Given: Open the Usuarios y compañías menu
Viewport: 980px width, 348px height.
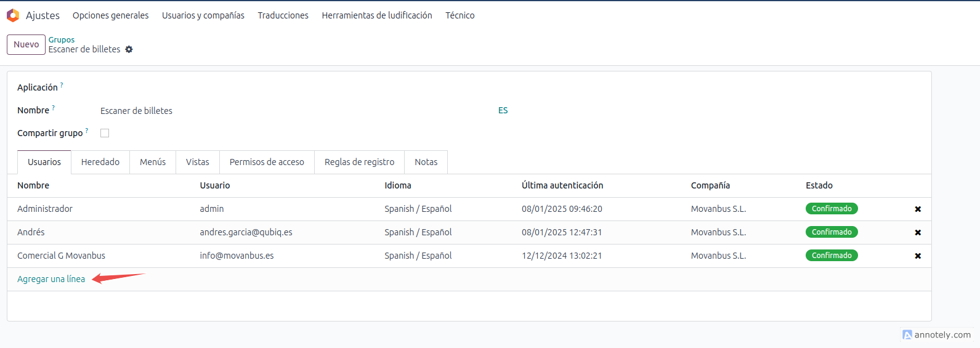Looking at the screenshot, I should point(203,15).
